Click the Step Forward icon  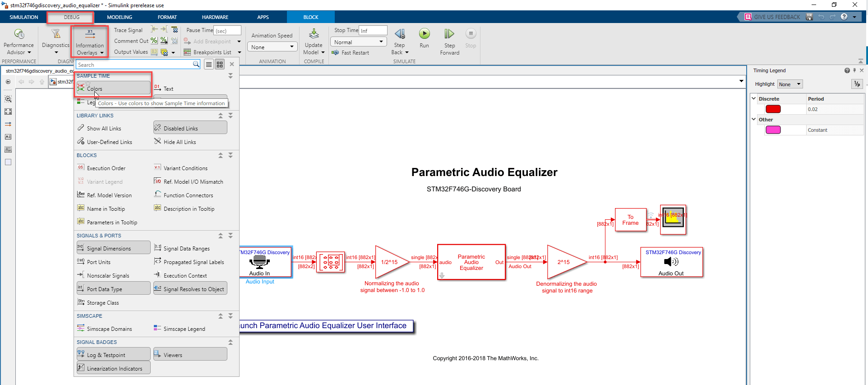click(449, 34)
